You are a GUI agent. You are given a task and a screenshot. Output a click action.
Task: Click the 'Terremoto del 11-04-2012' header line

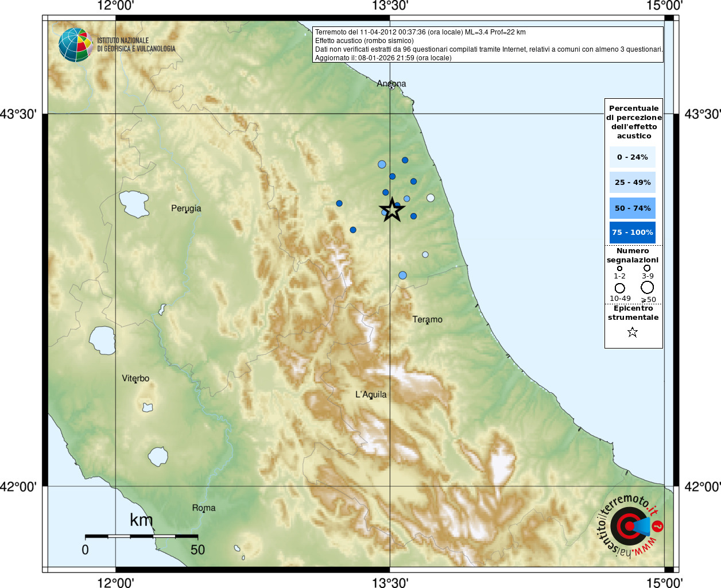[420, 32]
